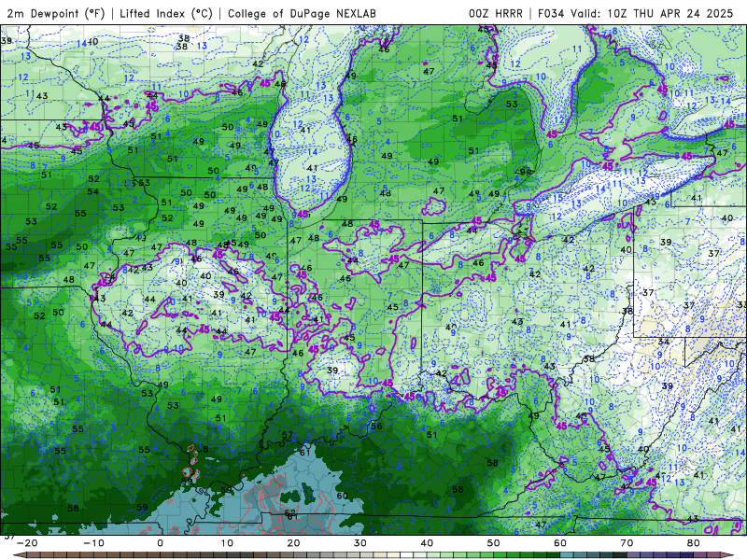747x560 pixels.
Task: Click the "Lifted Index (°C)" header label
Action: click(x=166, y=13)
